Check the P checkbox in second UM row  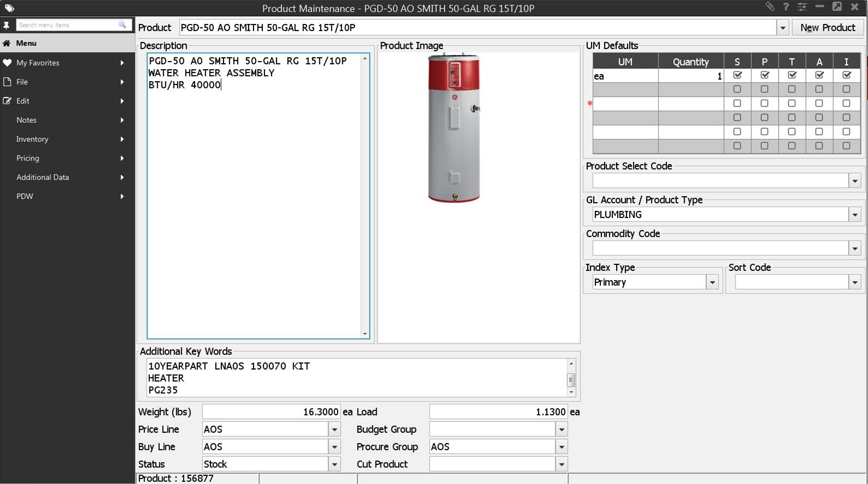pyautogui.click(x=764, y=89)
